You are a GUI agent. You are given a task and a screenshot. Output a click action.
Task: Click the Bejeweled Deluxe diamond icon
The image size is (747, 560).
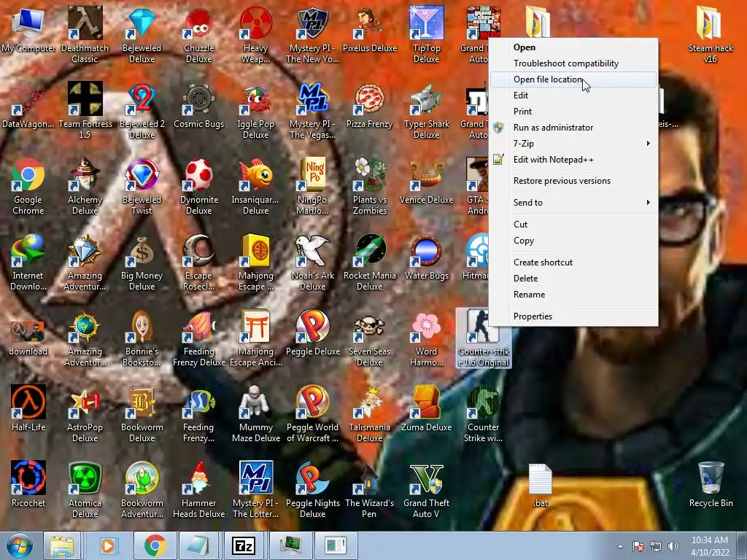pyautogui.click(x=142, y=23)
